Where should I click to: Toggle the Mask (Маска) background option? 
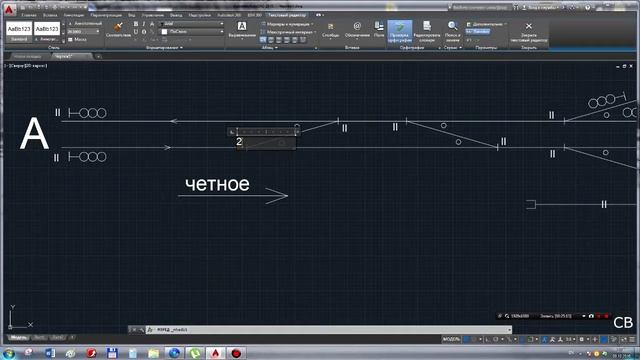pos(78,40)
